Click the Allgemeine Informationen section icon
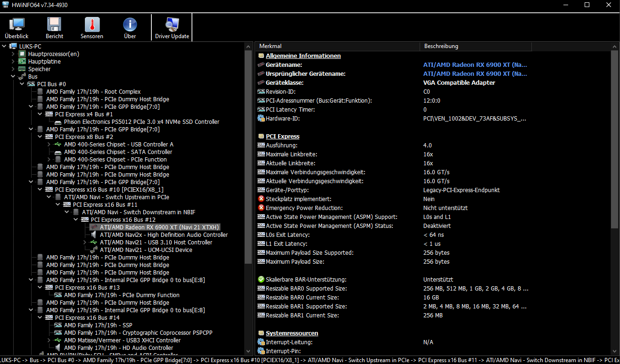Viewport: 620px width, 364px height. (261, 56)
